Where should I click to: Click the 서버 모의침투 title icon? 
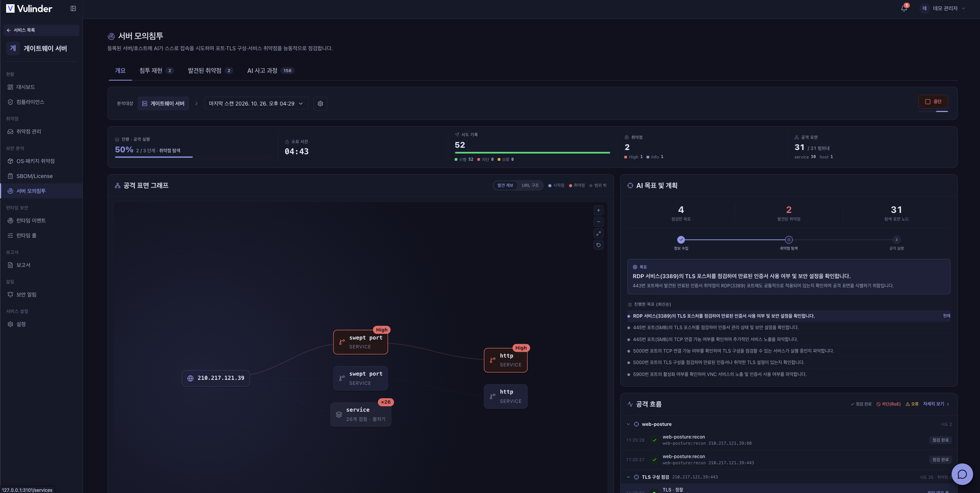pos(111,36)
